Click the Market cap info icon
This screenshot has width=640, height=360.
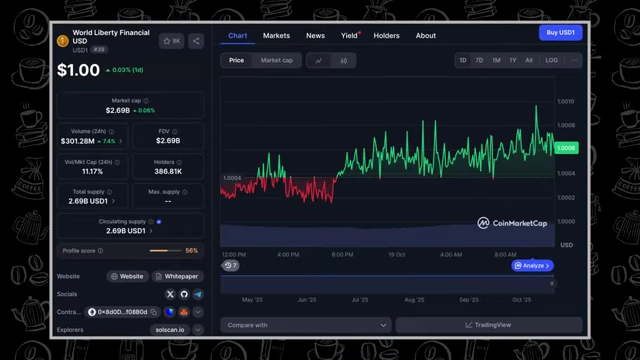146,101
